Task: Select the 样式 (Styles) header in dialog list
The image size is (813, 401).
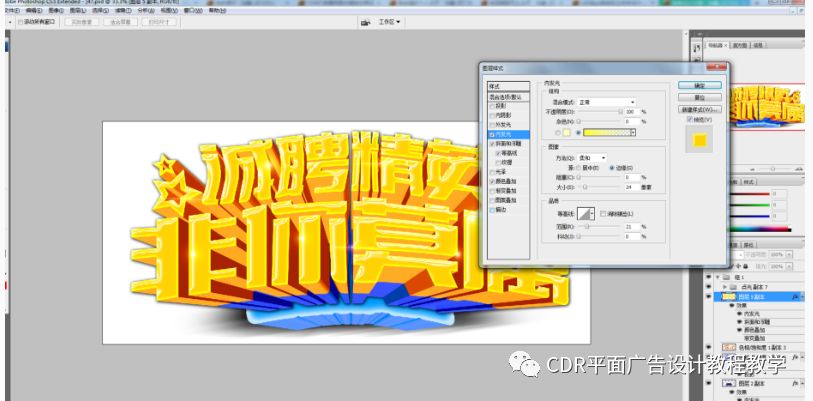Action: [x=509, y=87]
